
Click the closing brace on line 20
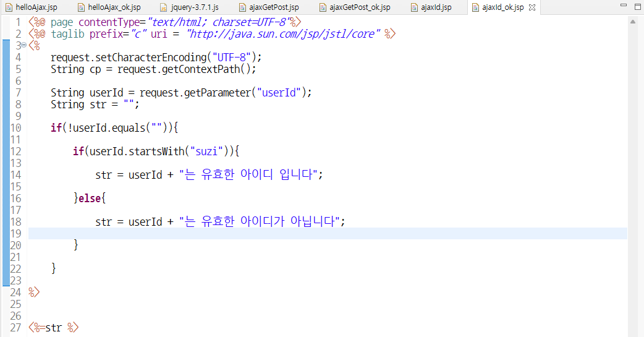(x=75, y=245)
